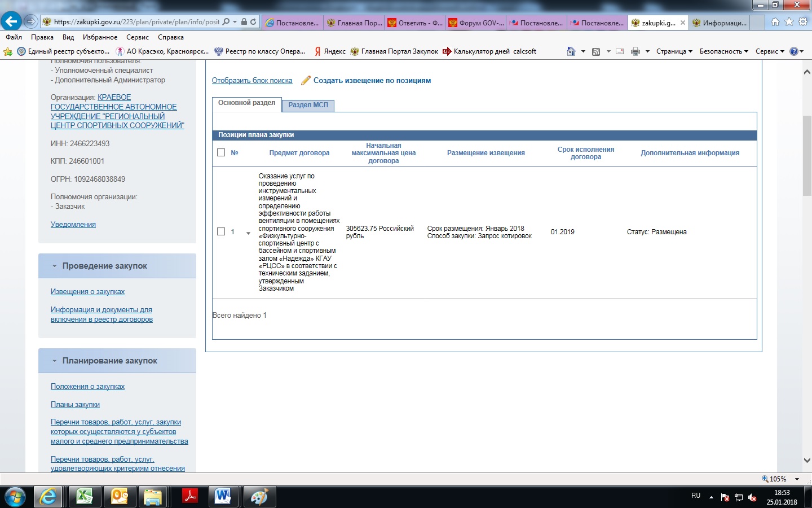
Task: Launch Excel from the taskbar
Action: [84, 497]
